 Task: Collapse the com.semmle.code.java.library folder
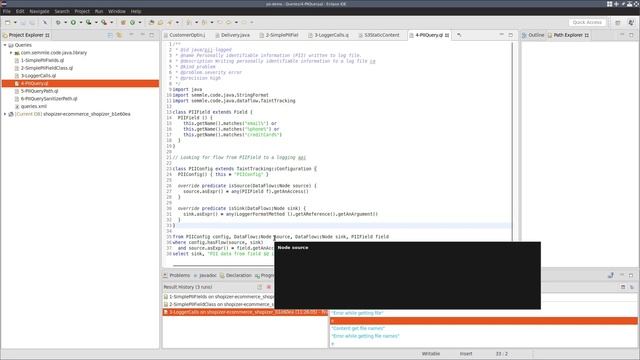(11, 53)
